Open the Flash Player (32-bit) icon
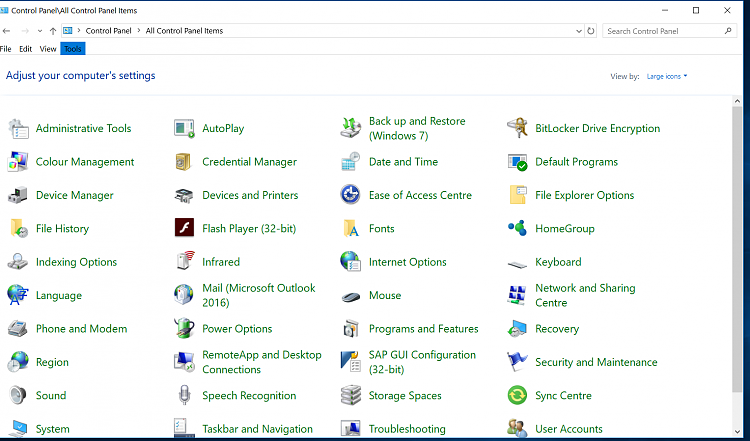 click(184, 229)
